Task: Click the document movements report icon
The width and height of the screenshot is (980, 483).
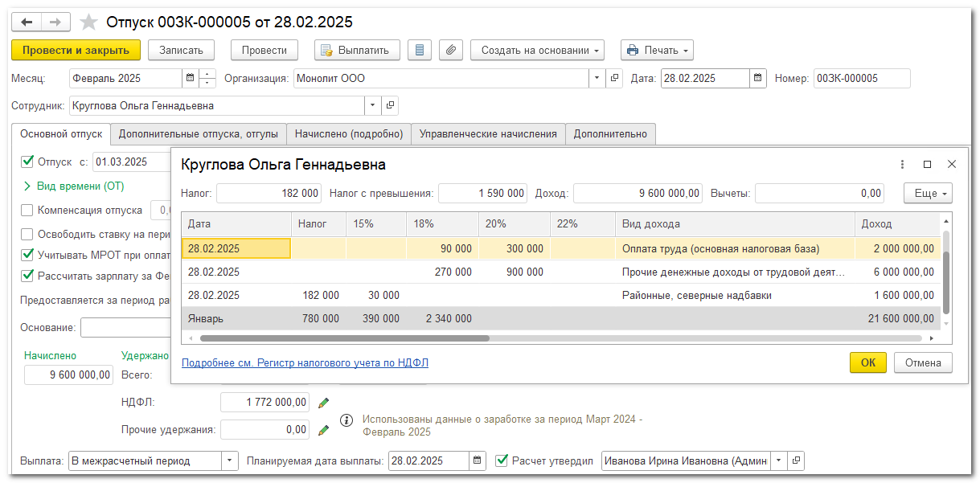Action: pos(418,50)
